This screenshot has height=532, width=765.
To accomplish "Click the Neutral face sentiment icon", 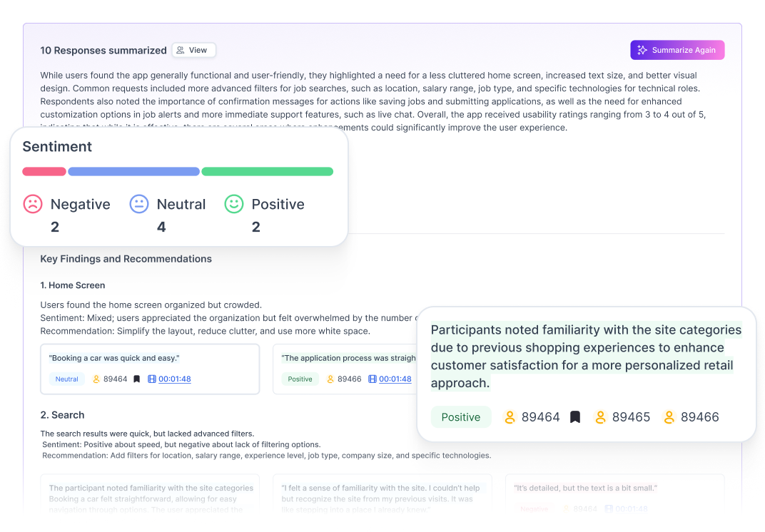I will pyautogui.click(x=138, y=204).
